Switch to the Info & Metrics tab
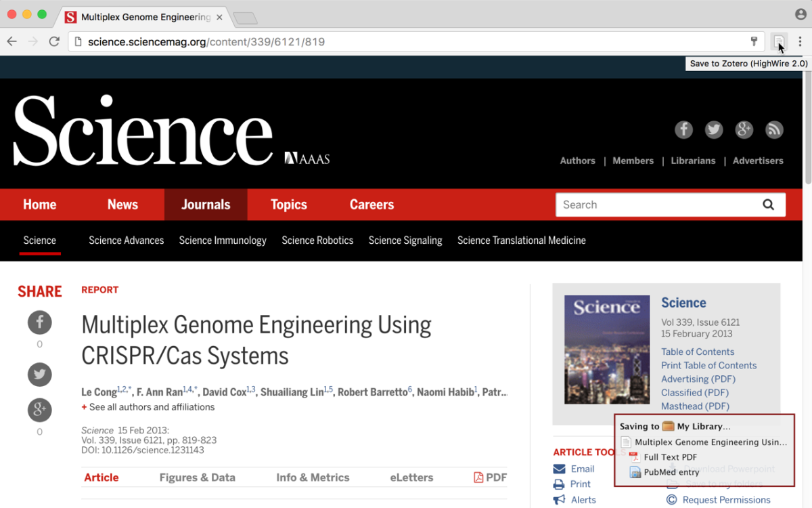The image size is (812, 508). click(x=313, y=478)
